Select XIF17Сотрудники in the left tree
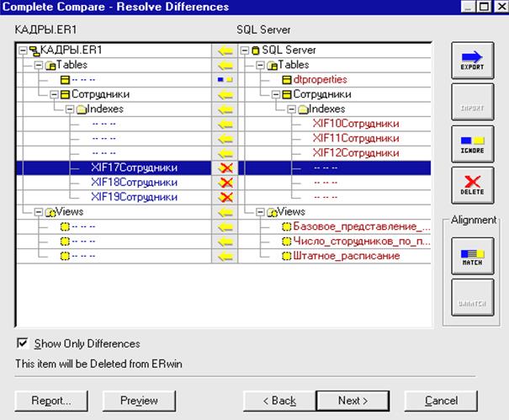Screen dimensions: 509x420 [135, 168]
